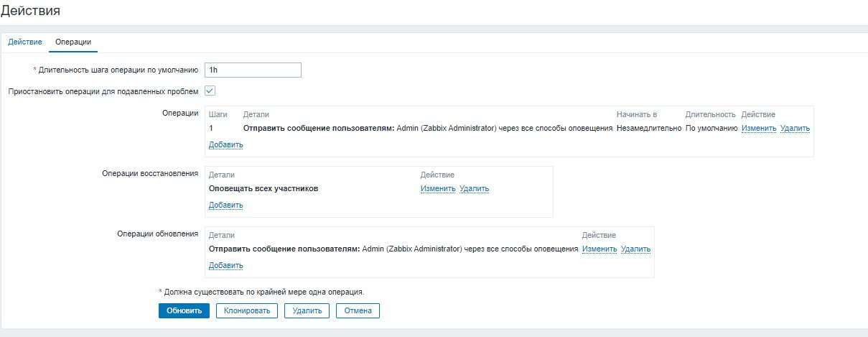Screen dimensions: 868x337
Task: Click the default operation step duration field
Action: tap(253, 70)
